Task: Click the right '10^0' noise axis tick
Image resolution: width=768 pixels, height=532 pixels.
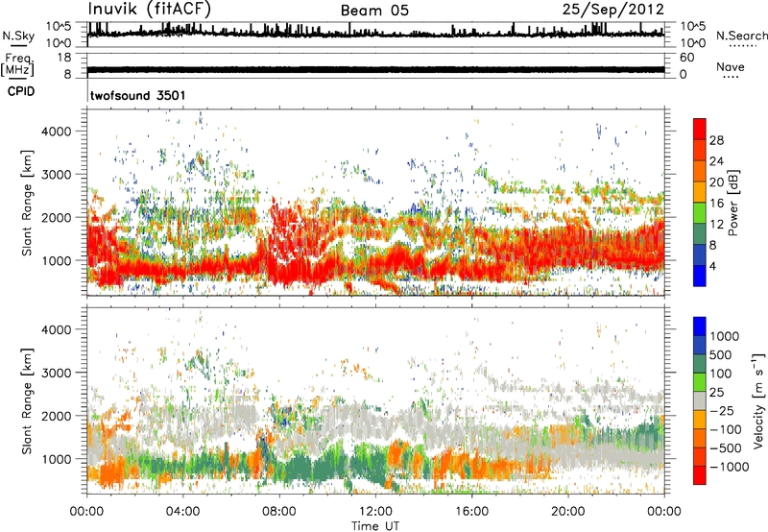Action: [692, 43]
